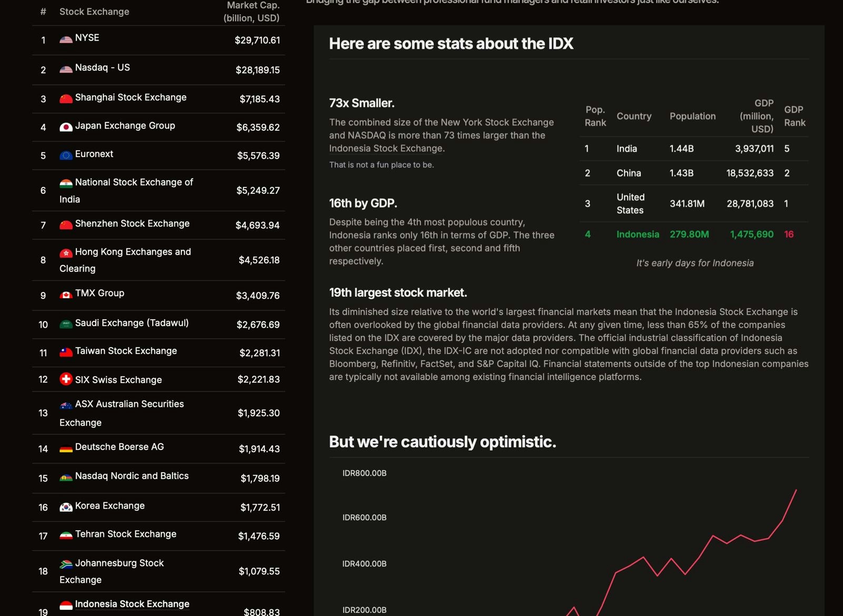Click the 'Country' column header in GDP table

pyautogui.click(x=634, y=116)
